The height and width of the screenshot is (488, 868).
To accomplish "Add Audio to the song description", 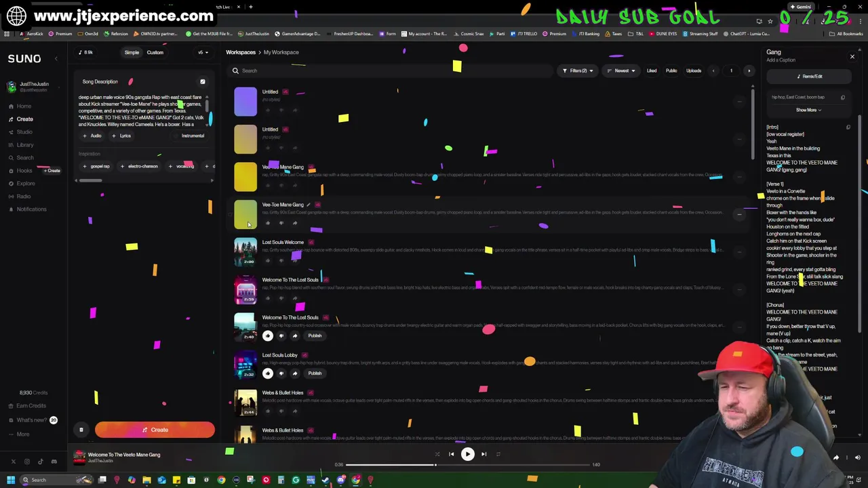I will coord(92,136).
